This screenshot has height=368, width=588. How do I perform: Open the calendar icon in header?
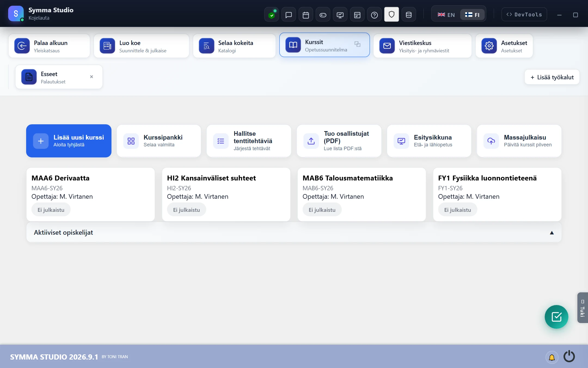(x=306, y=15)
